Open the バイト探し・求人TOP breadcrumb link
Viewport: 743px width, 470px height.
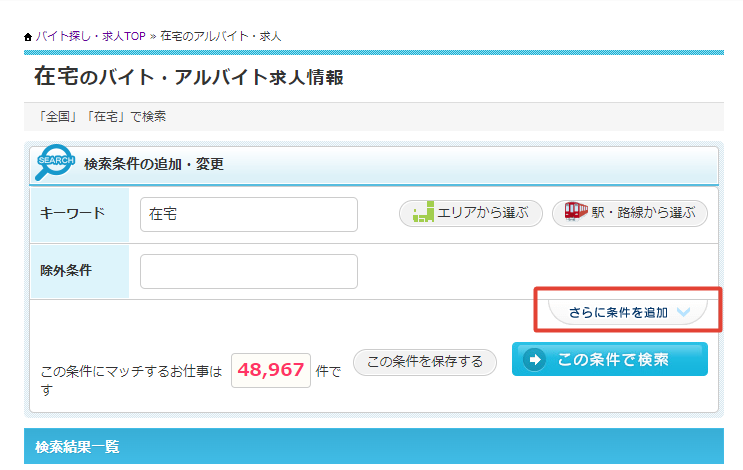point(91,36)
